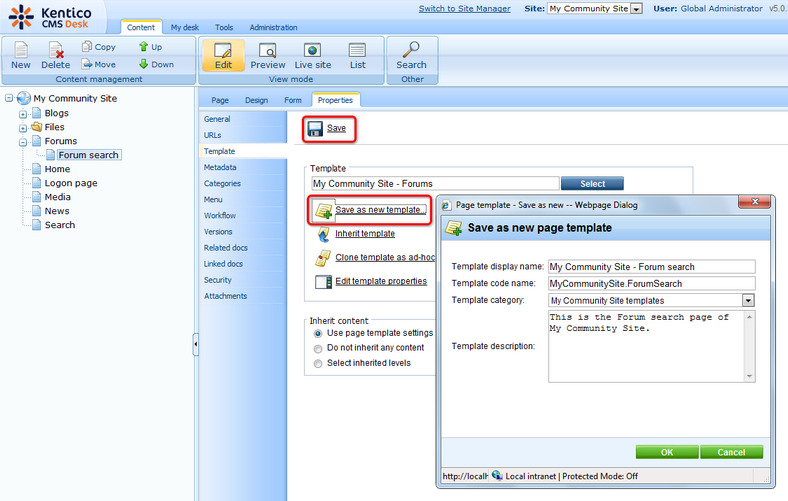
Task: Expand the Blogs tree node
Action: coord(23,114)
